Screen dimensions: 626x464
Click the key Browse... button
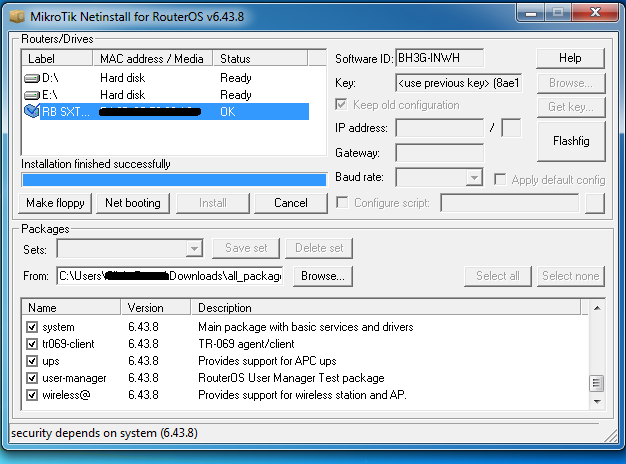coord(571,83)
